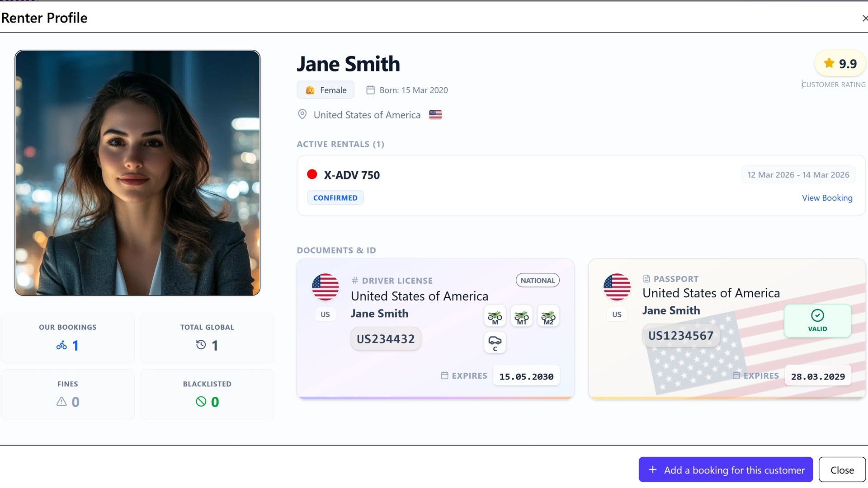Click the VALID passport status badge

click(817, 321)
